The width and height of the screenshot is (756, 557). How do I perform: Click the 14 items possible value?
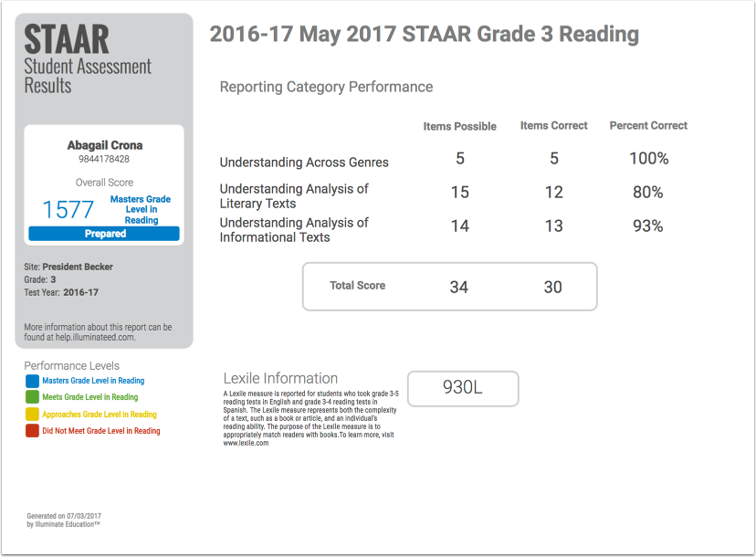[460, 226]
